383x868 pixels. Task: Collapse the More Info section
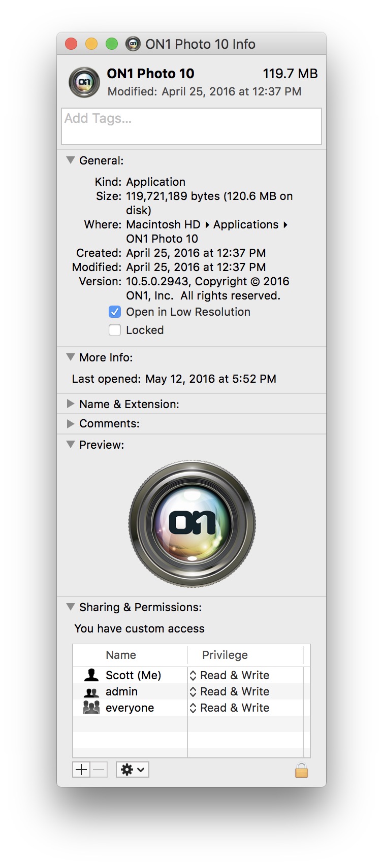[x=71, y=357]
